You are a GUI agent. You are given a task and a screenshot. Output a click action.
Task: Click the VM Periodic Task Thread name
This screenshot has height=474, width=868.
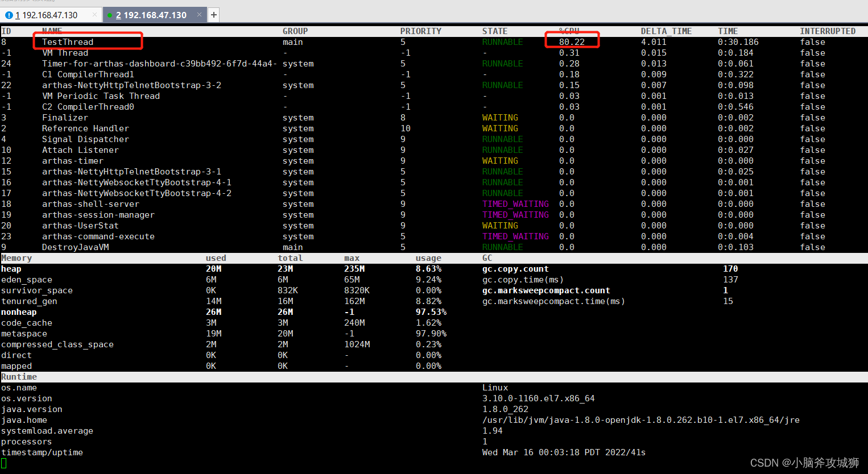tap(101, 96)
